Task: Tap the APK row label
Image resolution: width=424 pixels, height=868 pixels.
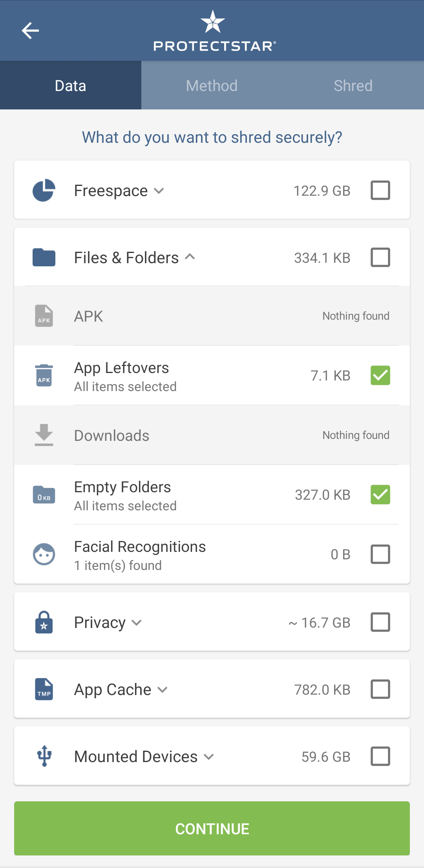Action: pyautogui.click(x=89, y=317)
